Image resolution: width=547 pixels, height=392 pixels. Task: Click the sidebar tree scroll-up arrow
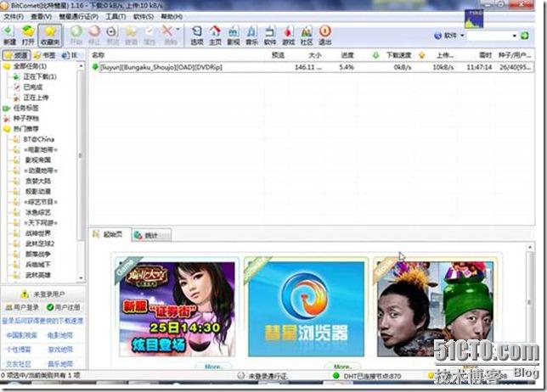(81, 66)
